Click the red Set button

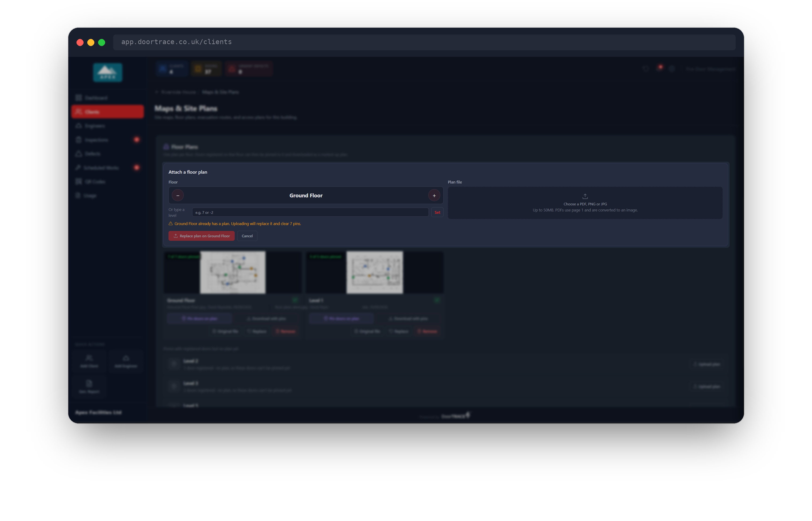point(437,212)
